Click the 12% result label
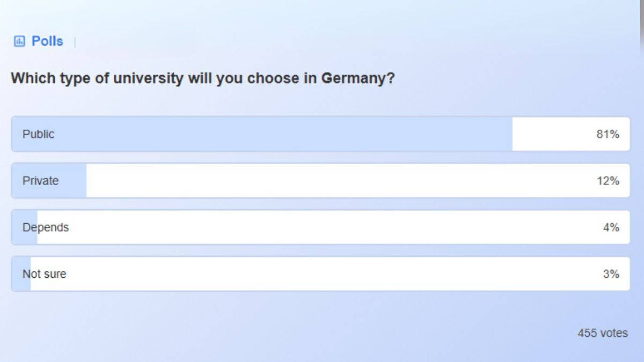 click(608, 181)
